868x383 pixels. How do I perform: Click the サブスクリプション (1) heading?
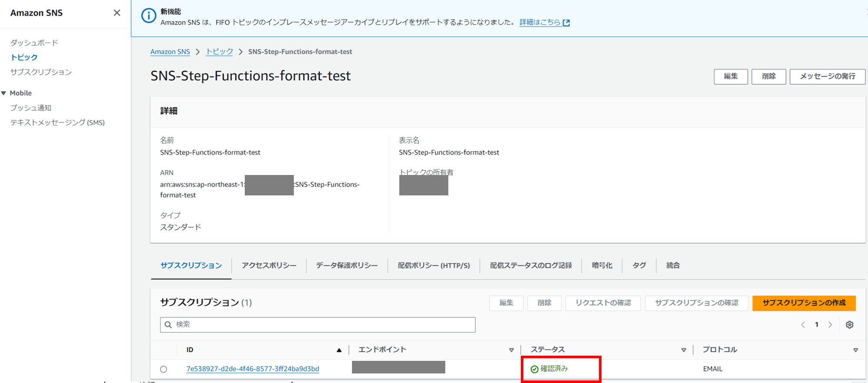point(206,303)
